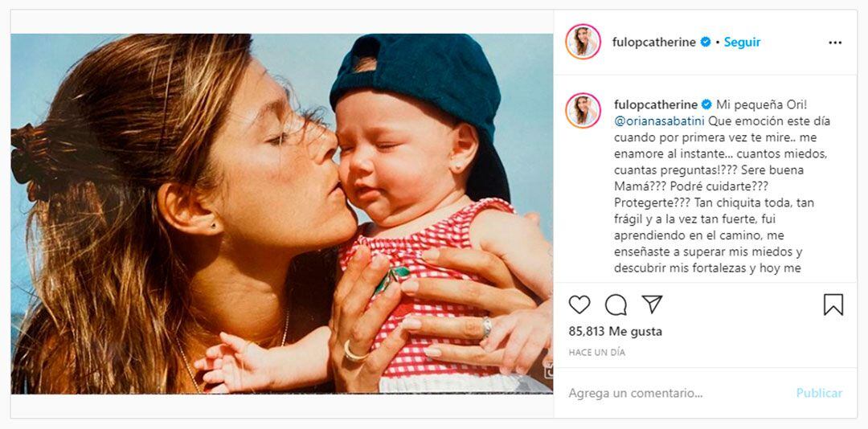Share post via paper plane icon
Viewport: 868px width, 429px height.
pyautogui.click(x=652, y=304)
